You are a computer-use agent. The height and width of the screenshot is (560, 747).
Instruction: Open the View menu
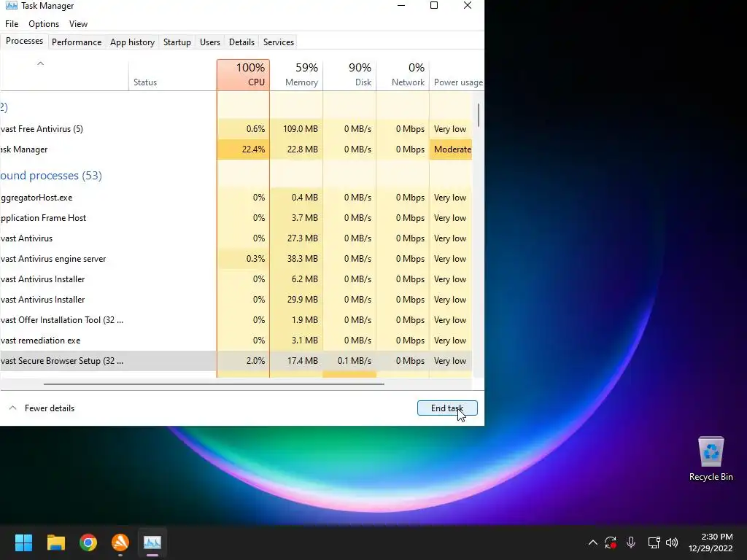point(78,24)
